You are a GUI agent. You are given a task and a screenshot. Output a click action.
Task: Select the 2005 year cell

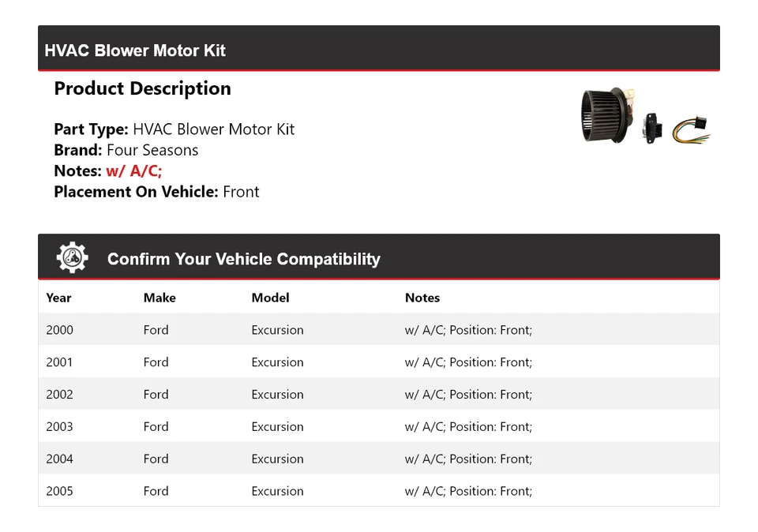click(59, 491)
